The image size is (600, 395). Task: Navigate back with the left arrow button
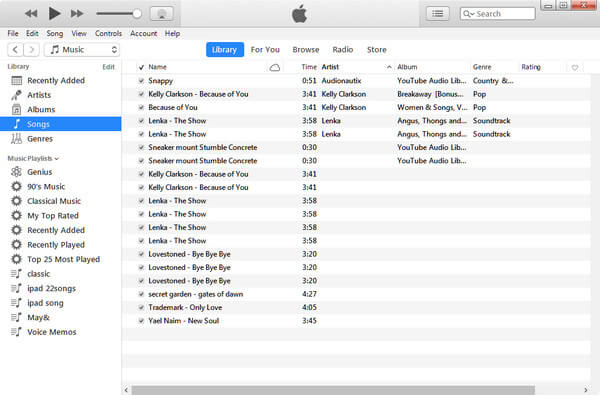pos(15,50)
